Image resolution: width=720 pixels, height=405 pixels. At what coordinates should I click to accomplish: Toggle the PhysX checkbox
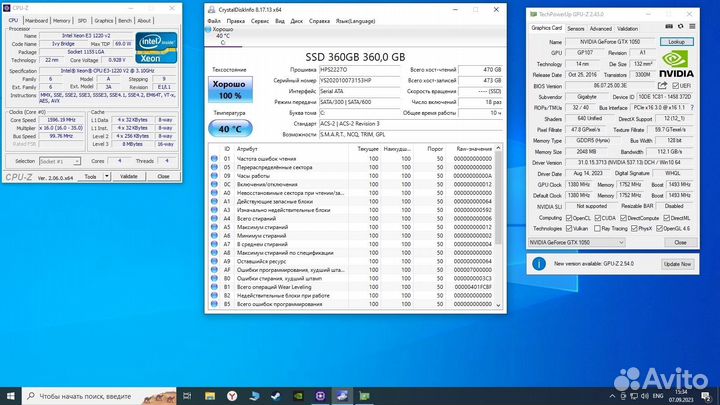[x=634, y=228]
